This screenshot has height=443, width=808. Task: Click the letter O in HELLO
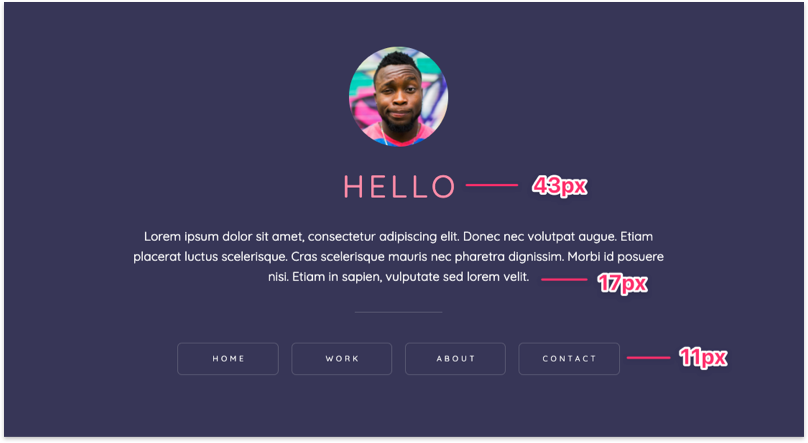443,186
